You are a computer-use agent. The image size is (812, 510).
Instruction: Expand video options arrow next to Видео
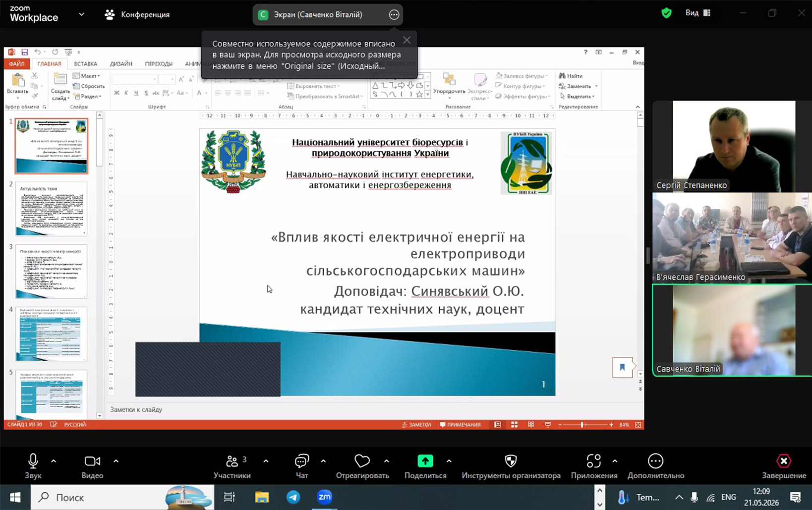(x=116, y=461)
